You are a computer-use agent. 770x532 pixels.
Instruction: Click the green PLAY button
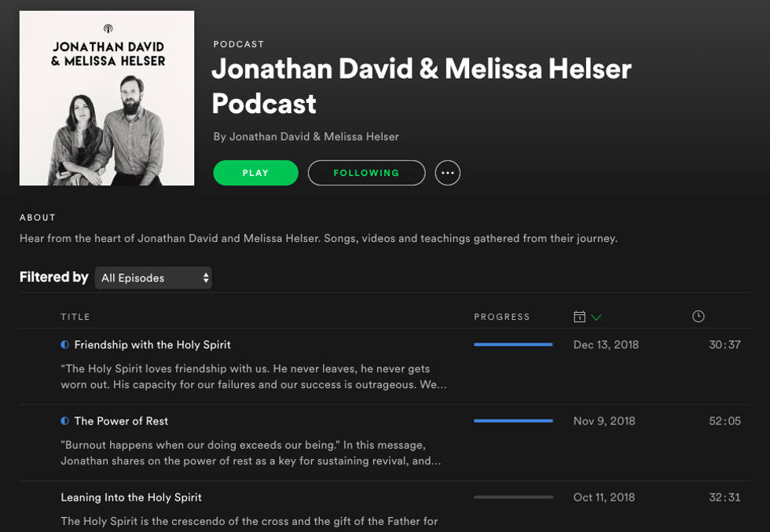coord(256,173)
